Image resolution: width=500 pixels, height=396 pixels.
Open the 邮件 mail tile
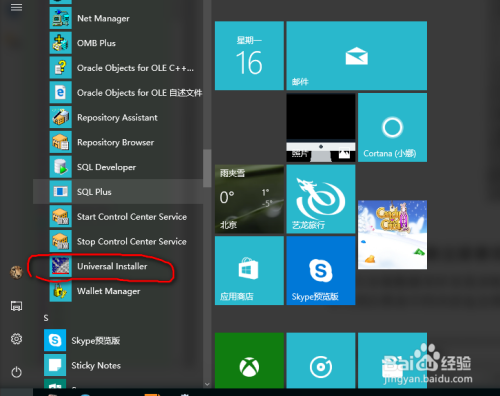pyautogui.click(x=357, y=56)
